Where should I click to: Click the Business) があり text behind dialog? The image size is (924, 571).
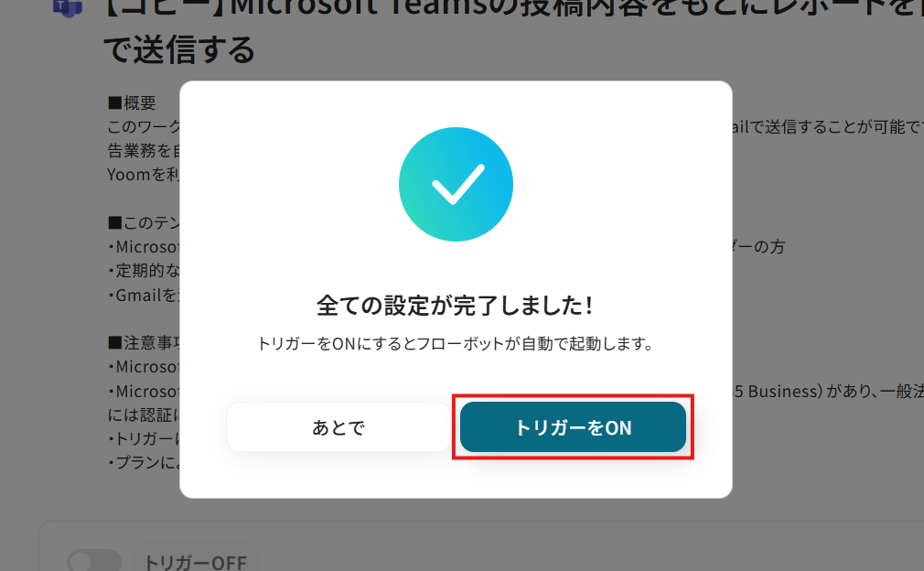tap(828, 392)
